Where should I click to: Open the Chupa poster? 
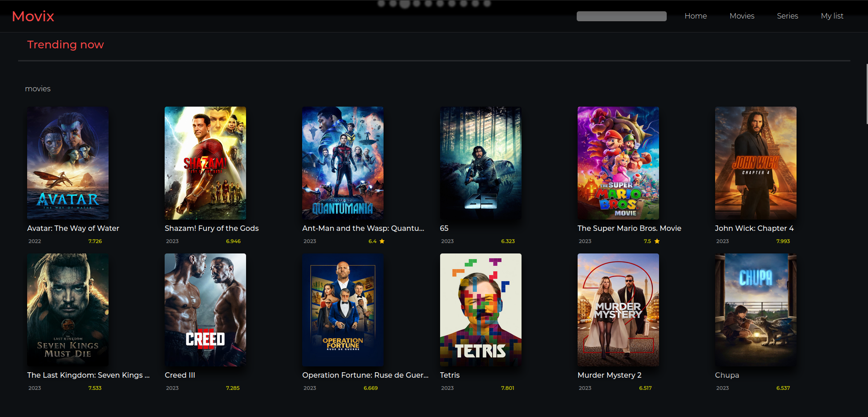tap(756, 310)
